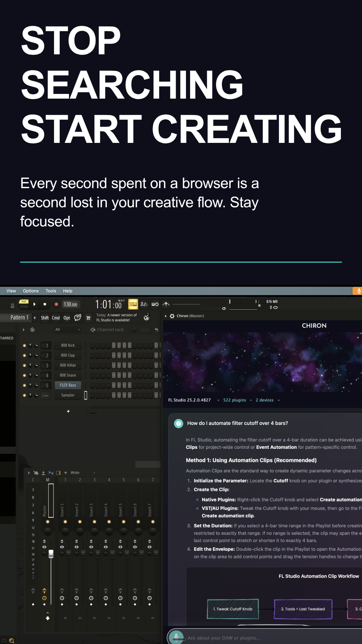This screenshot has height=644, width=362.
Task: Open the Chiron plugin gear settings
Action: tap(172, 316)
